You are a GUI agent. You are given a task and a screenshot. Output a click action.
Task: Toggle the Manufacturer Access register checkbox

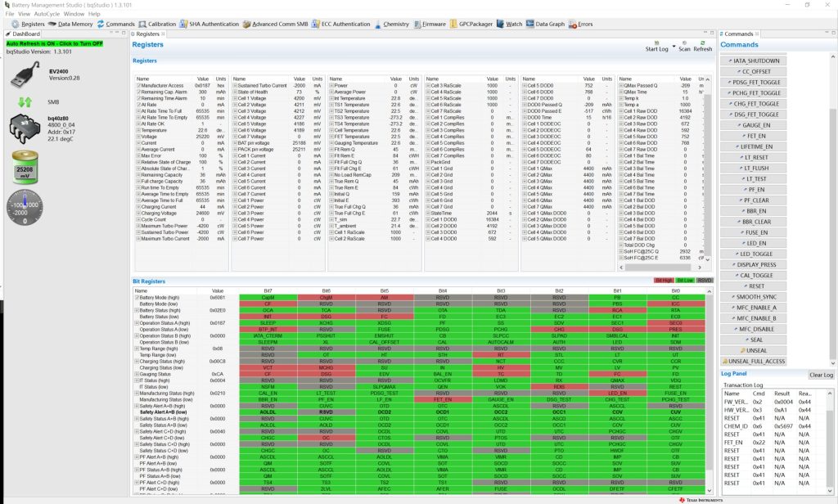(137, 85)
